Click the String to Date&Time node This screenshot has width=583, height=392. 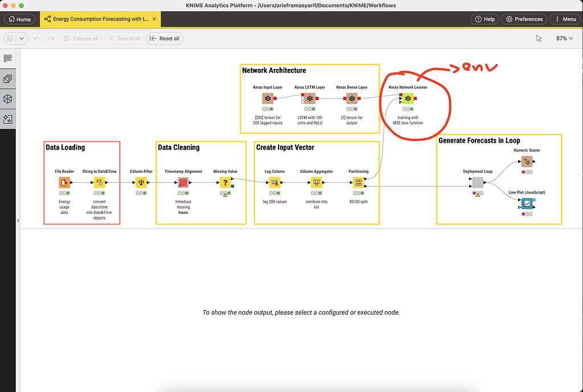pyautogui.click(x=99, y=183)
